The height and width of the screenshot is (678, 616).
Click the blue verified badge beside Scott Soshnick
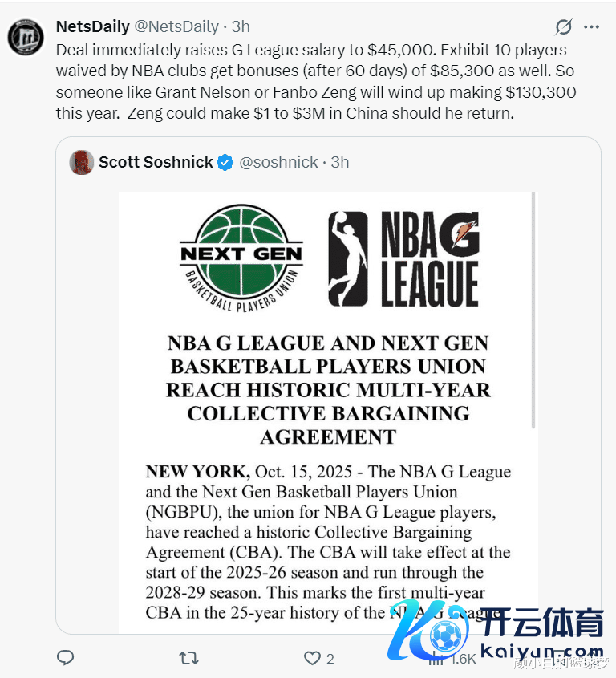coord(225,163)
